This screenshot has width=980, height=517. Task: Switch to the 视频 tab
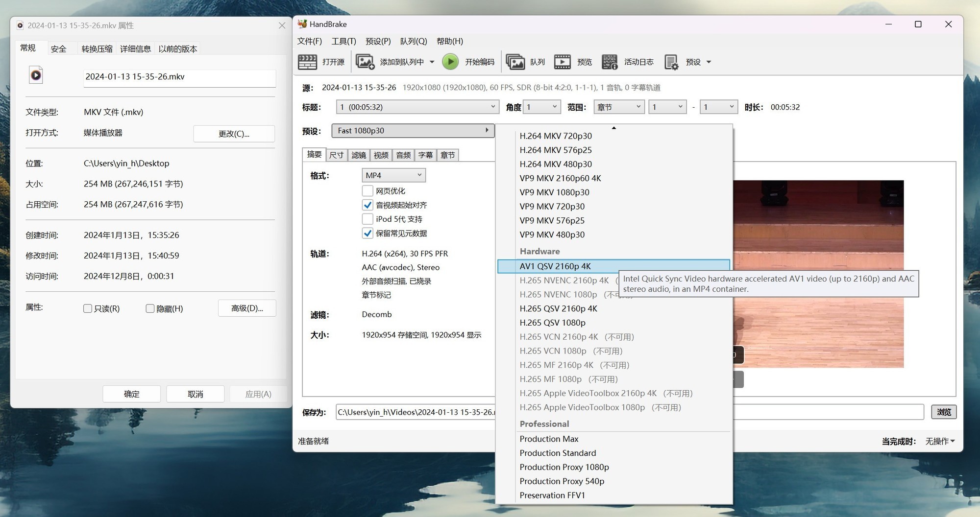(381, 155)
